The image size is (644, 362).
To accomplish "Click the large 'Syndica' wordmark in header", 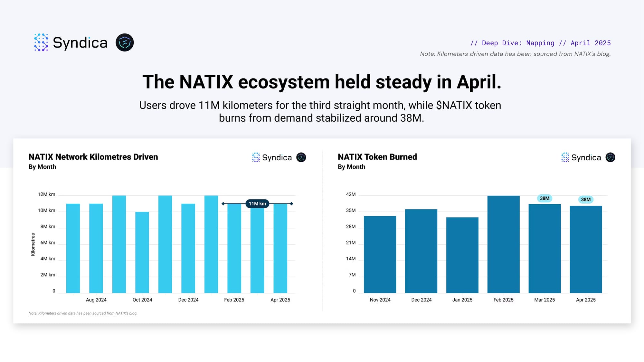I will click(80, 43).
